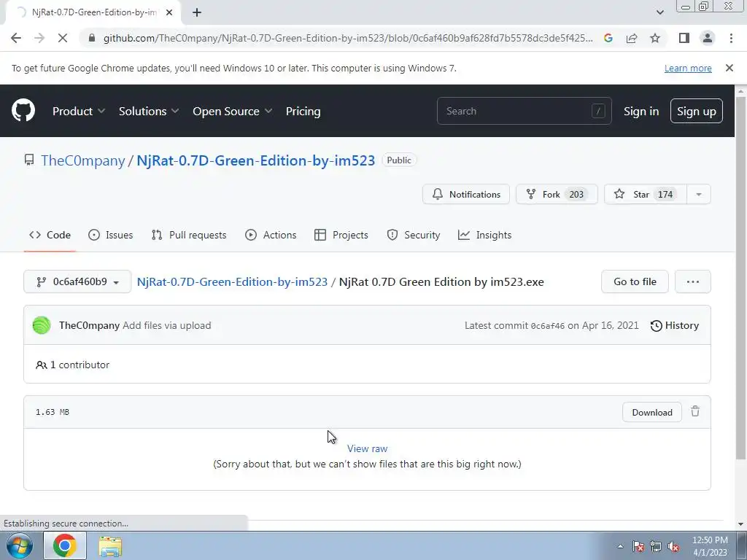Expand the Solutions menu
The height and width of the screenshot is (560, 747).
[149, 111]
